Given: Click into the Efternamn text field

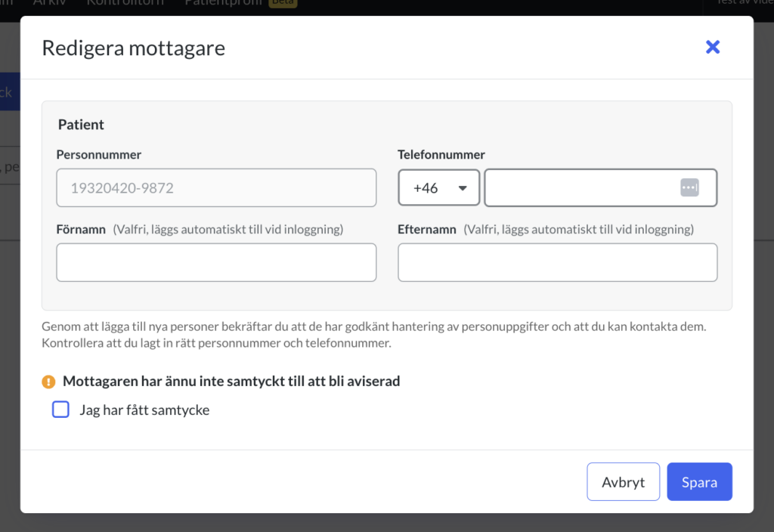Looking at the screenshot, I should pos(557,262).
